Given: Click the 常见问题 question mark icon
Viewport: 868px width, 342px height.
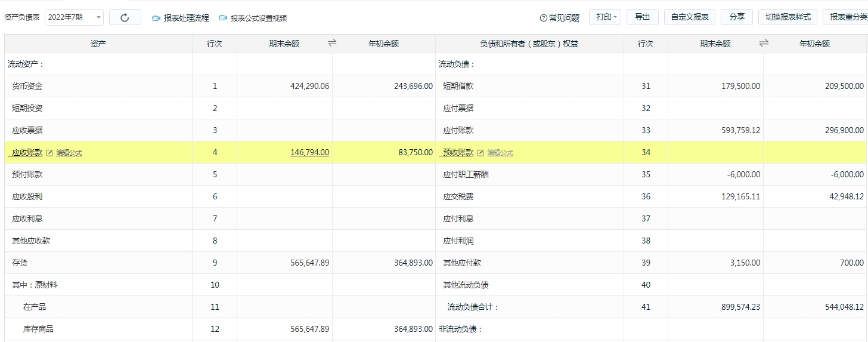Looking at the screenshot, I should 543,18.
